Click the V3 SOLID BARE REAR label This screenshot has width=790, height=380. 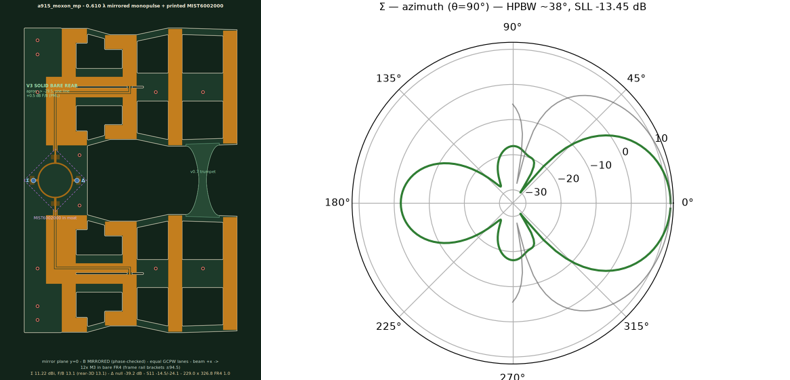52,86
